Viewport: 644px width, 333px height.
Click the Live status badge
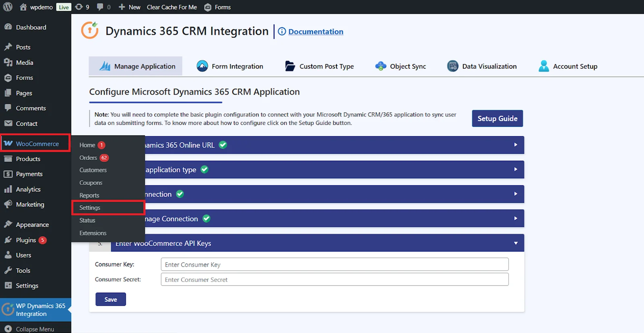pyautogui.click(x=64, y=7)
